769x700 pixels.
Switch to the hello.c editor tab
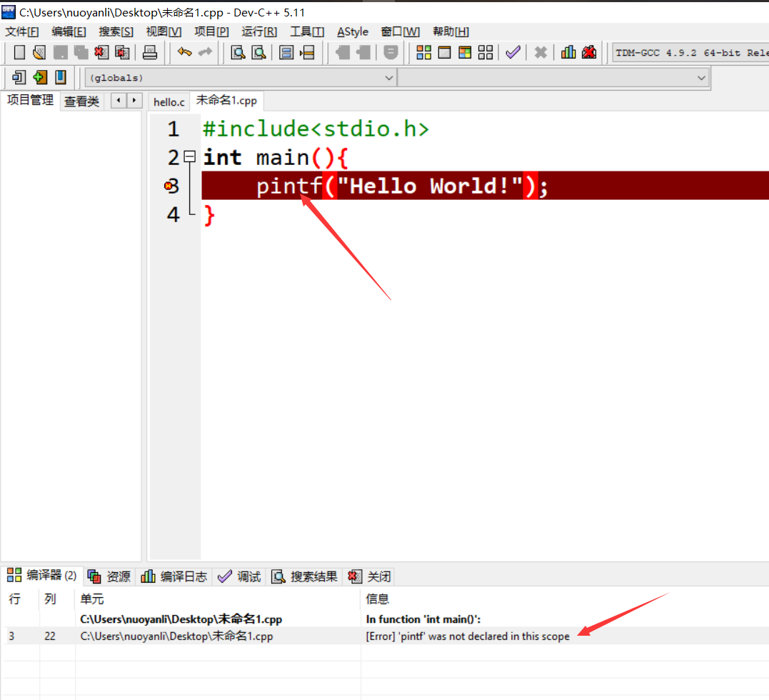click(x=169, y=102)
